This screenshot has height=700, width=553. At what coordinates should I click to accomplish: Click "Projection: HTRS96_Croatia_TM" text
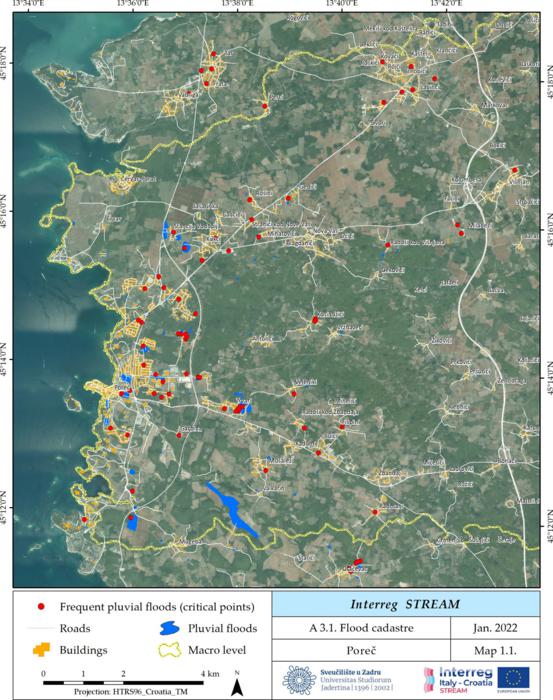(x=131, y=692)
